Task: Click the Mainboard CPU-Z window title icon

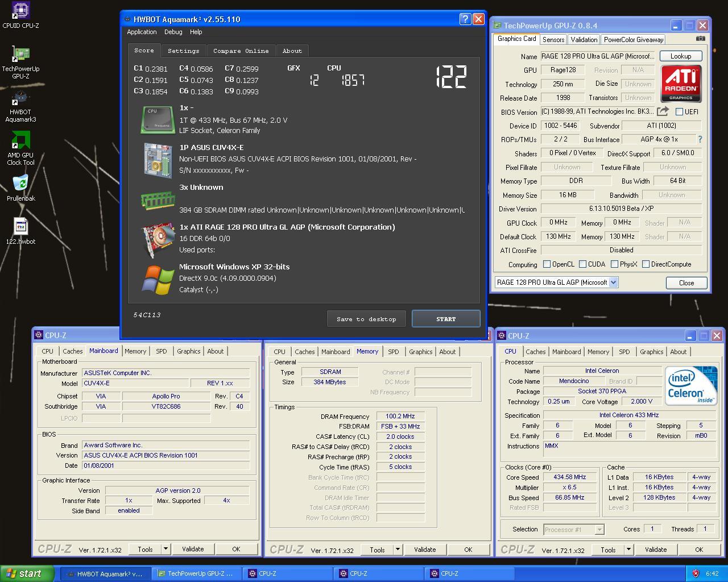Action: click(39, 335)
